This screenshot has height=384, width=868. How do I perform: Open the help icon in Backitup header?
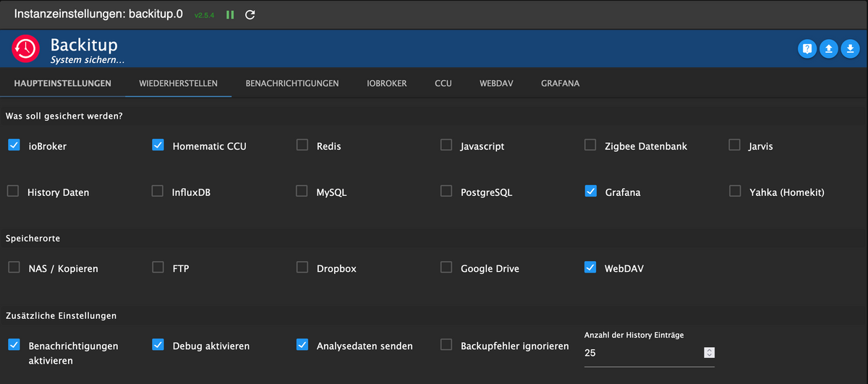pyautogui.click(x=808, y=49)
